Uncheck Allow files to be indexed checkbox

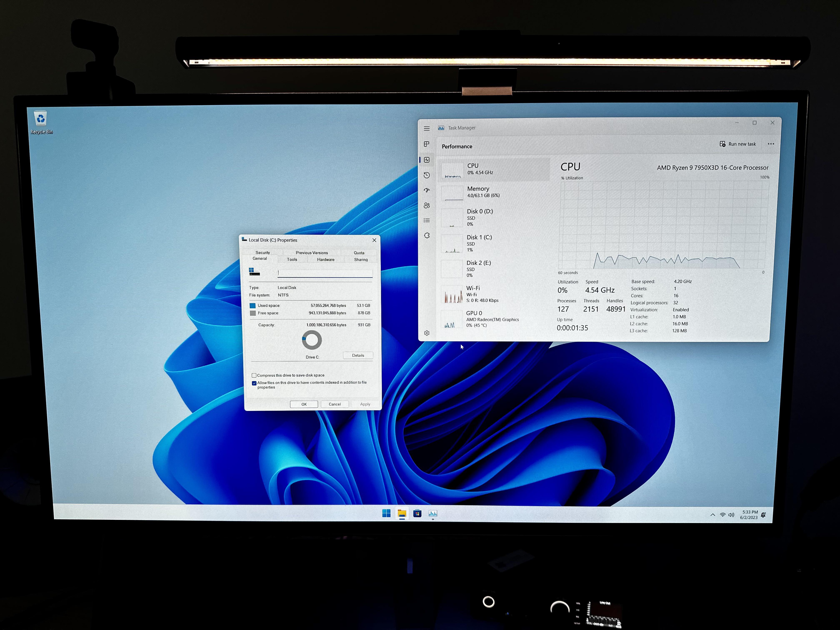point(254,383)
